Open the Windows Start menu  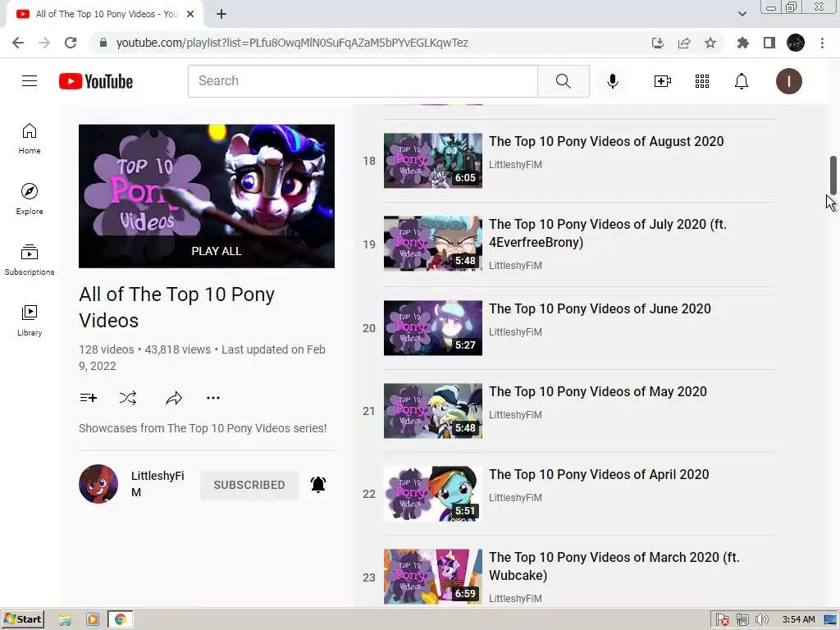pos(22,620)
